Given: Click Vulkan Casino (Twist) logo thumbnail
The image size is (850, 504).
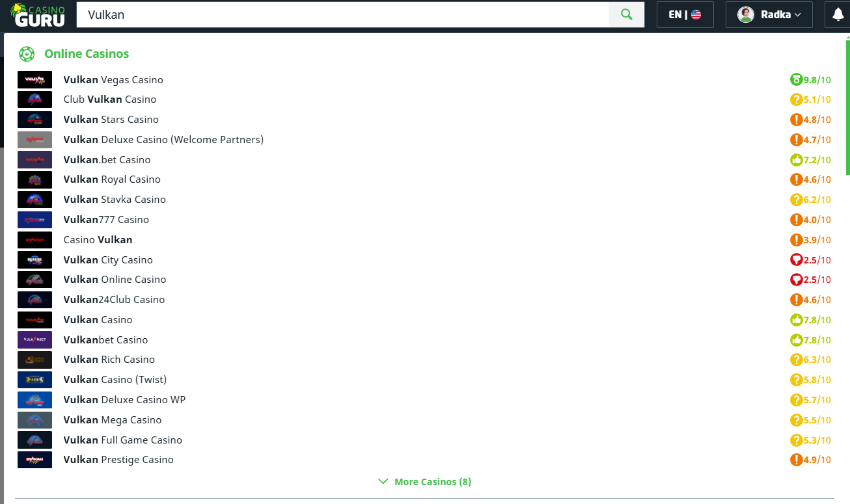Looking at the screenshot, I should coord(34,380).
